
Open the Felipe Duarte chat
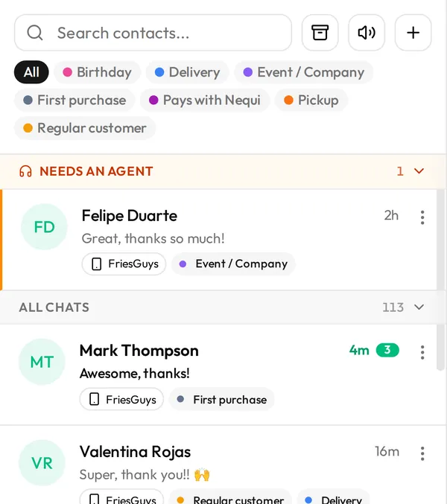pyautogui.click(x=219, y=240)
